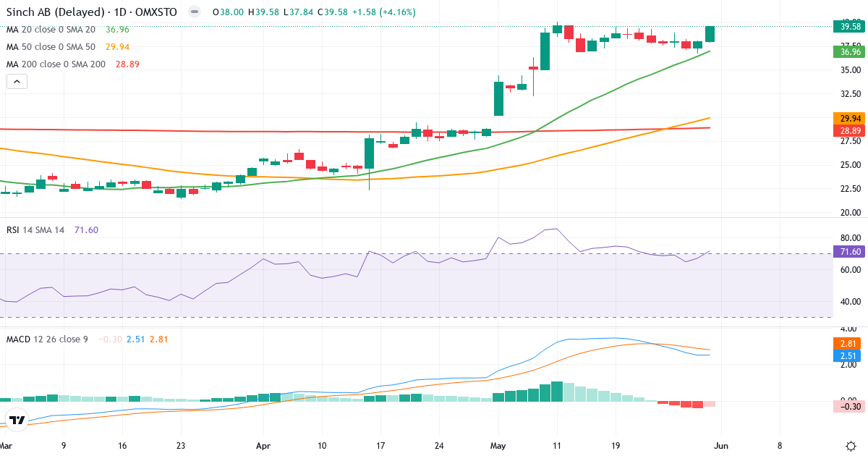Select the MA 200 close 0 SMA 200 indicator label
This screenshot has width=868, height=456.
[x=56, y=64]
